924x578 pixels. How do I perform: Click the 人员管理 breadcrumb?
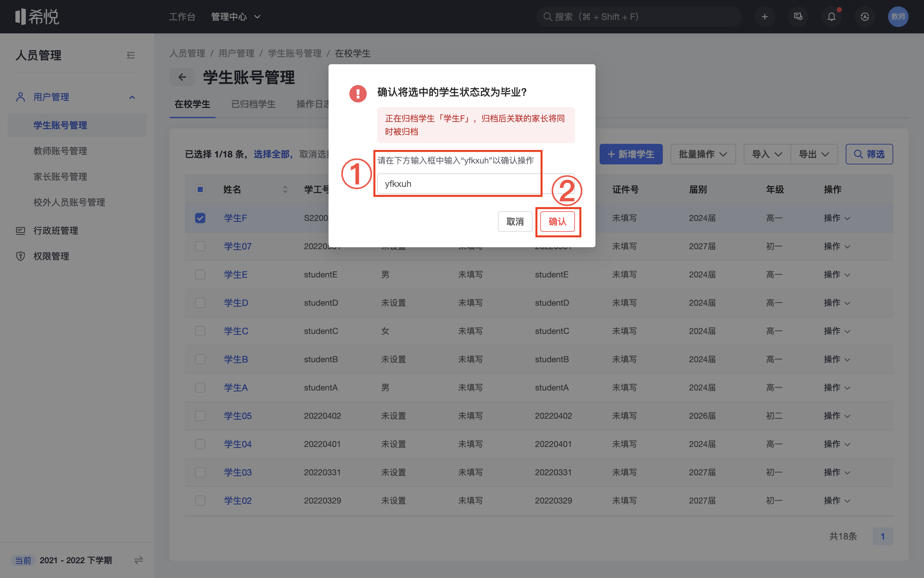click(x=187, y=53)
